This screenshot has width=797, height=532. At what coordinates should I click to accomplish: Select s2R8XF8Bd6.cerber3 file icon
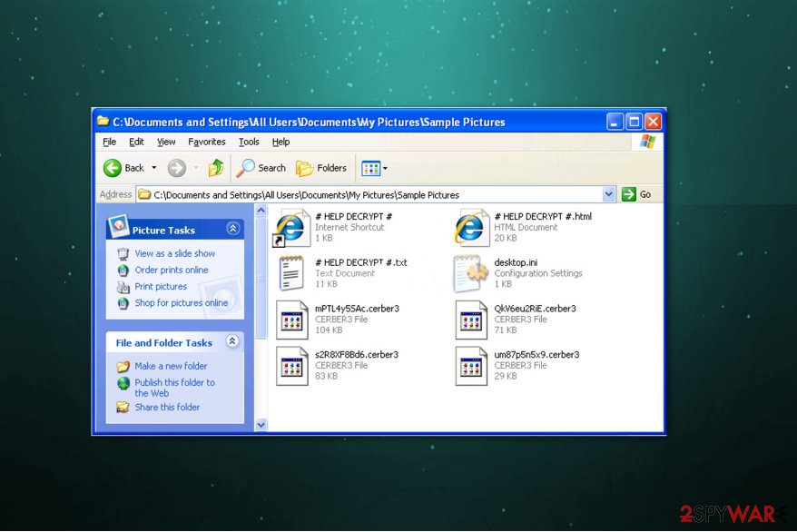tap(291, 366)
